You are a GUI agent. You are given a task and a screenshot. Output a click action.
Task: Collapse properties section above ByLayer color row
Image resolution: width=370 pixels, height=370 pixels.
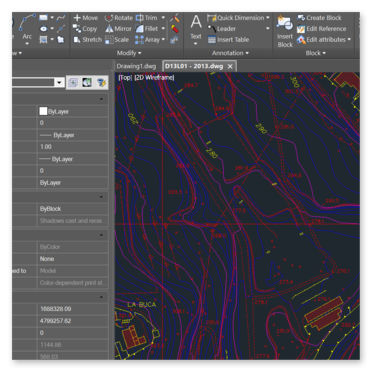(x=101, y=99)
